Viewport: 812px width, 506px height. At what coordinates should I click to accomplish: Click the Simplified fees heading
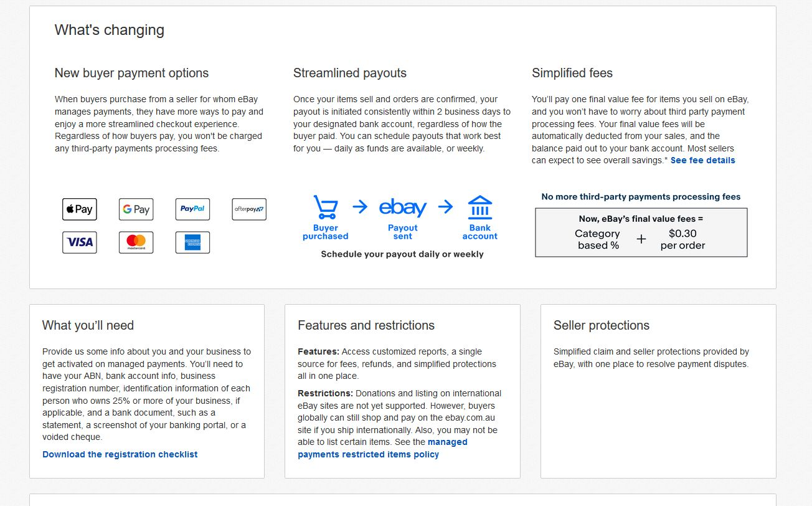coord(572,73)
